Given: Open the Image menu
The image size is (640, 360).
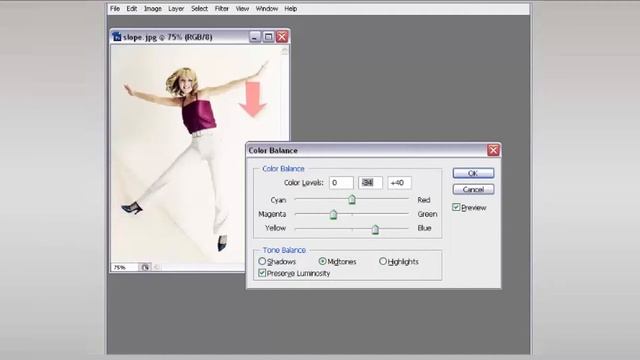Looking at the screenshot, I should coord(153,9).
